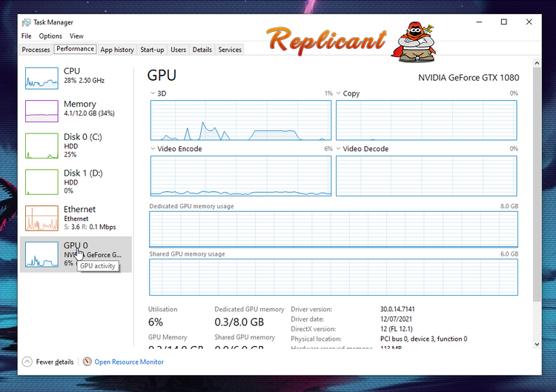Click the Fewer details arrow icon
This screenshot has height=392, width=556.
pyautogui.click(x=27, y=362)
